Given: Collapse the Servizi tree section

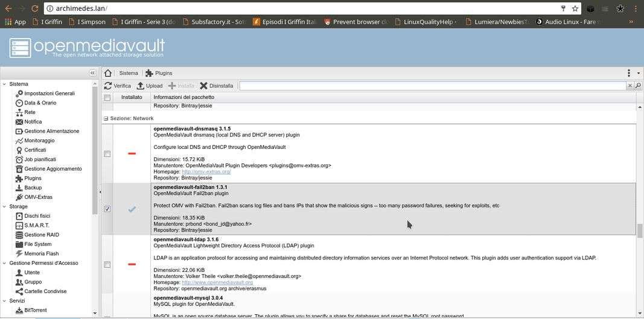Looking at the screenshot, I should (x=4, y=301).
